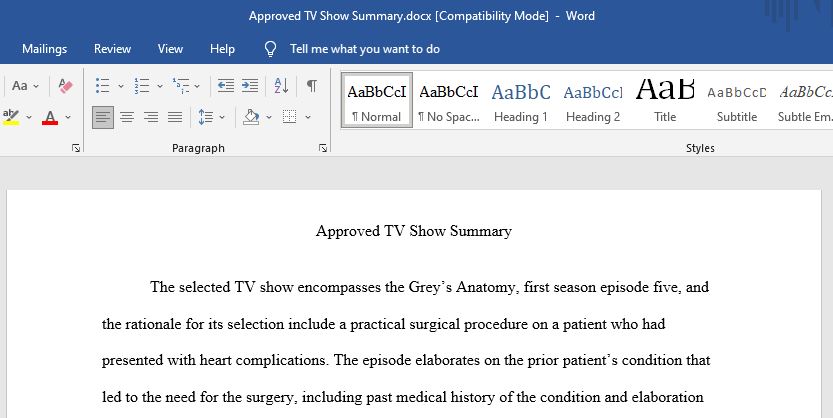
Task: Open font color dropdown arrow
Action: [68, 117]
